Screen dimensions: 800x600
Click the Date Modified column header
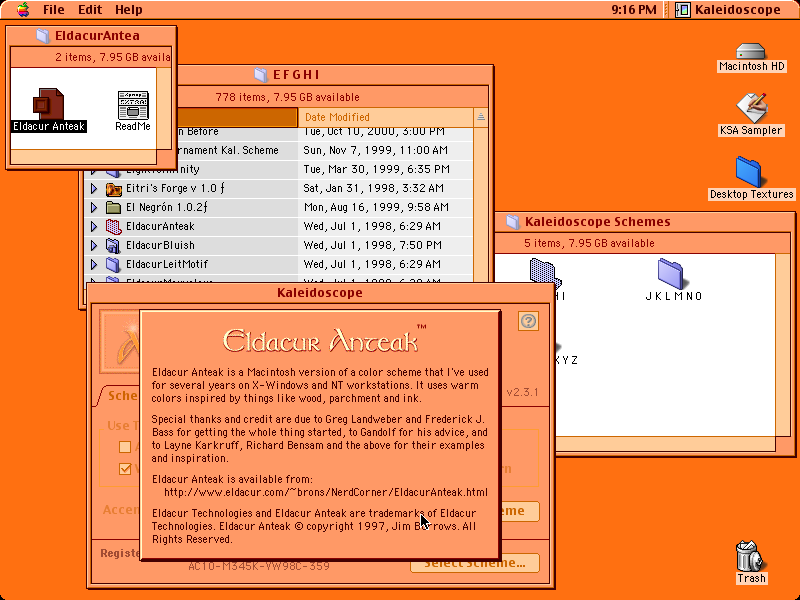tap(386, 117)
